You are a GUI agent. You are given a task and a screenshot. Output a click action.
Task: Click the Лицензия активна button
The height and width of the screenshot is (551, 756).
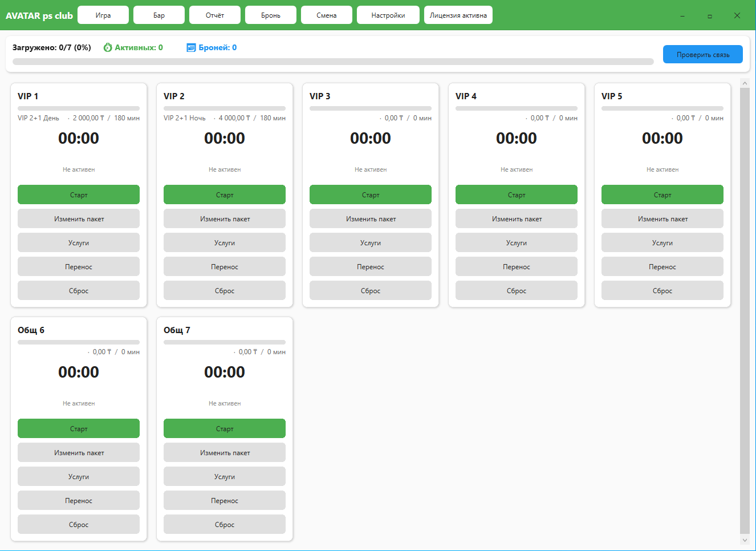[458, 15]
